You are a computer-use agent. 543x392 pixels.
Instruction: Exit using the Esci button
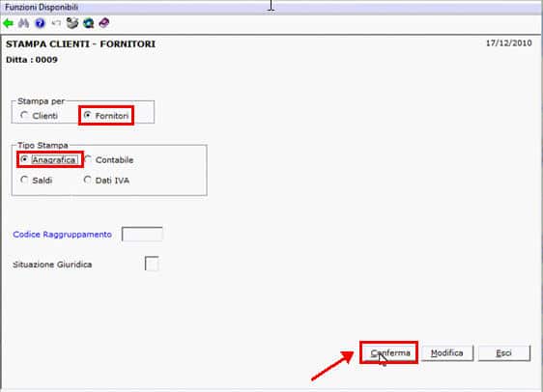point(503,353)
